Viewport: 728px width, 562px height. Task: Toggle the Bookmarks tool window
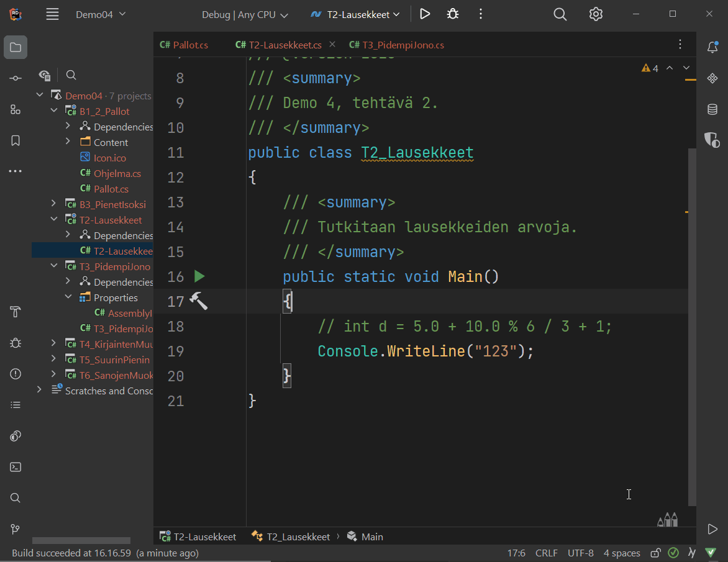pyautogui.click(x=16, y=140)
